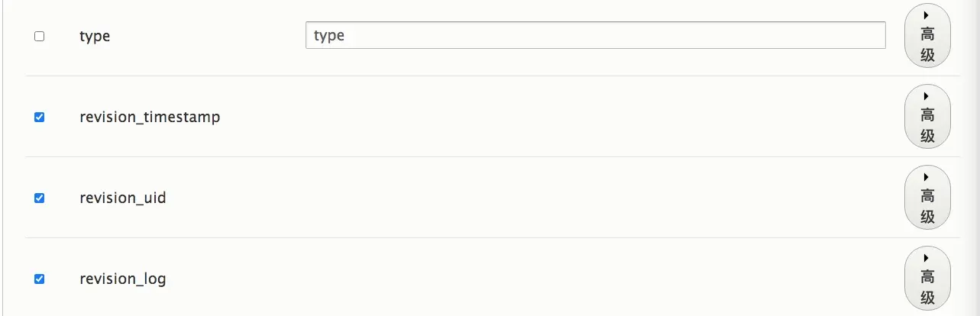The image size is (980, 316).
Task: Expand 高级 options for the type row
Action: coord(927,44)
